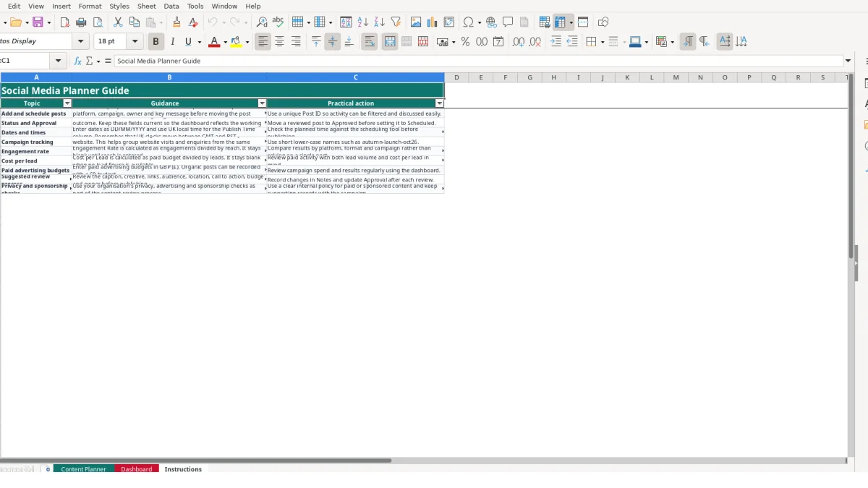Toggle Align Left
Viewport: 868px width, 488px height.
pos(263,42)
